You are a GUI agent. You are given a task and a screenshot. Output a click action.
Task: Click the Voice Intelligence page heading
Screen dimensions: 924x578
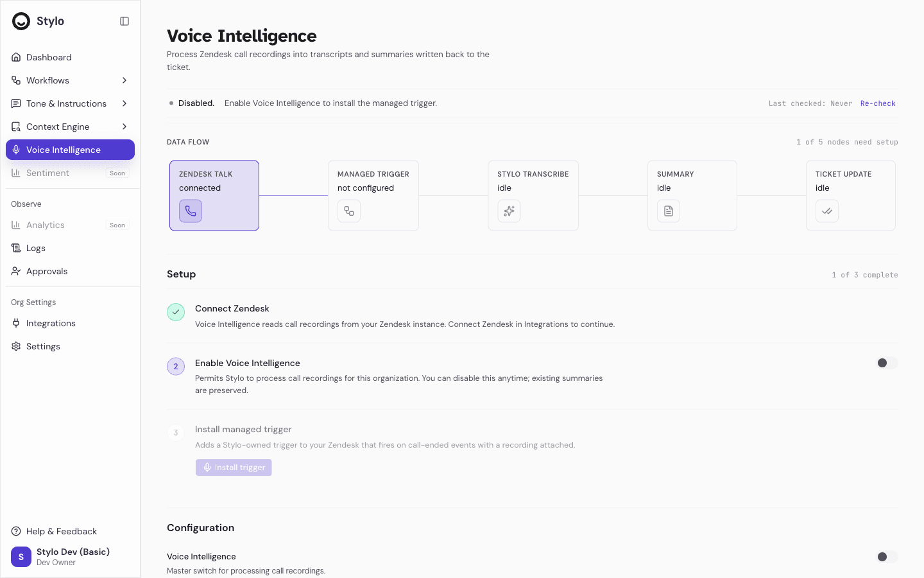point(242,36)
